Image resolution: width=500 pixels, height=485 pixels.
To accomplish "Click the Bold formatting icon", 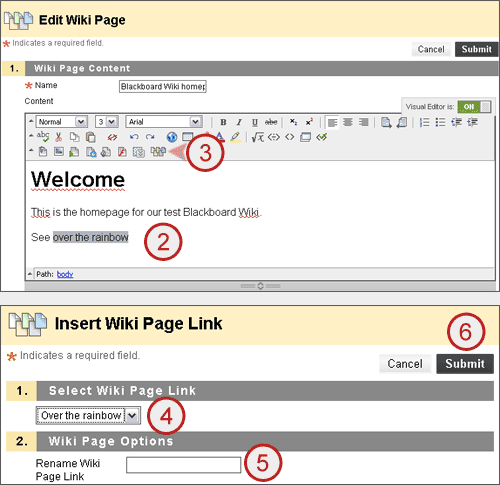I will (x=223, y=122).
